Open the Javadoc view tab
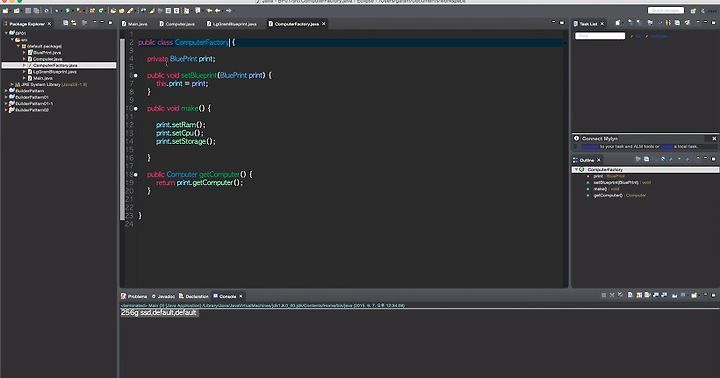This screenshot has height=378, width=720. [x=163, y=297]
